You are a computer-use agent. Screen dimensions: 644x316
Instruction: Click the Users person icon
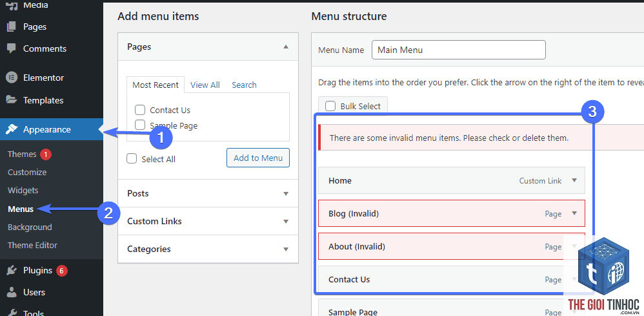12,293
